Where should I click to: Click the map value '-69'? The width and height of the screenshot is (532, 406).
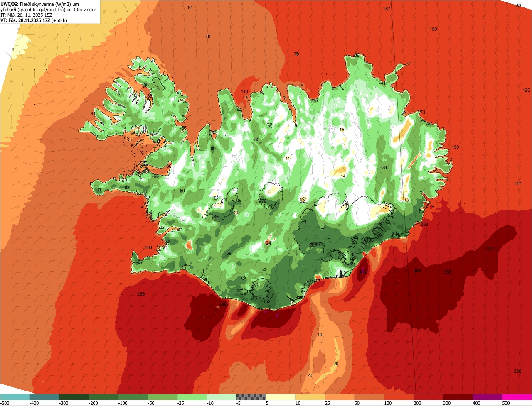[212, 149]
